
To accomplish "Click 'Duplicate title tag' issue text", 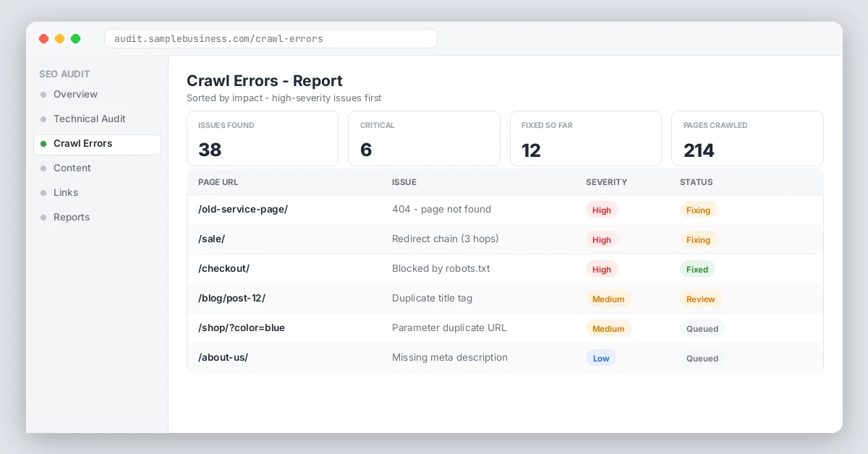I will (x=432, y=298).
